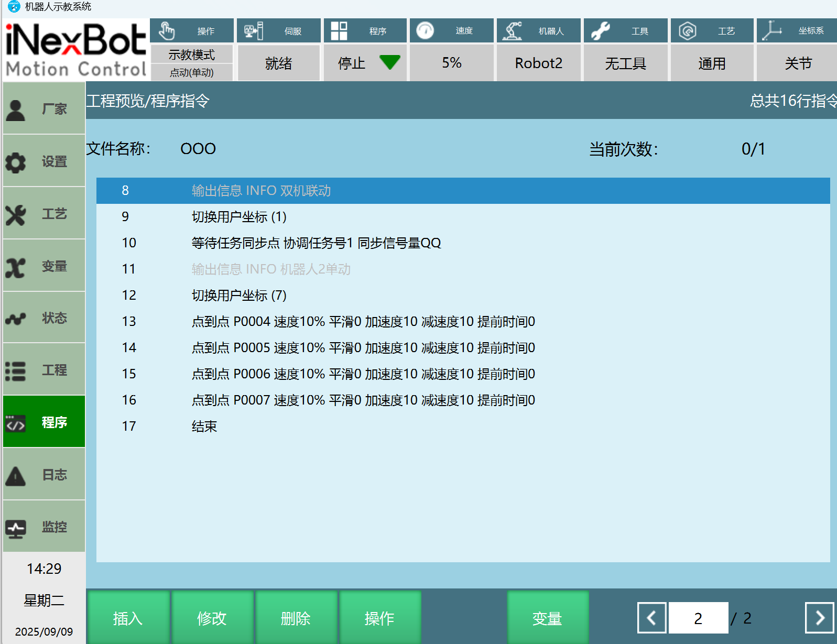The width and height of the screenshot is (837, 644).
Task: Expand the Stop status dropdown arrow
Action: click(x=389, y=62)
